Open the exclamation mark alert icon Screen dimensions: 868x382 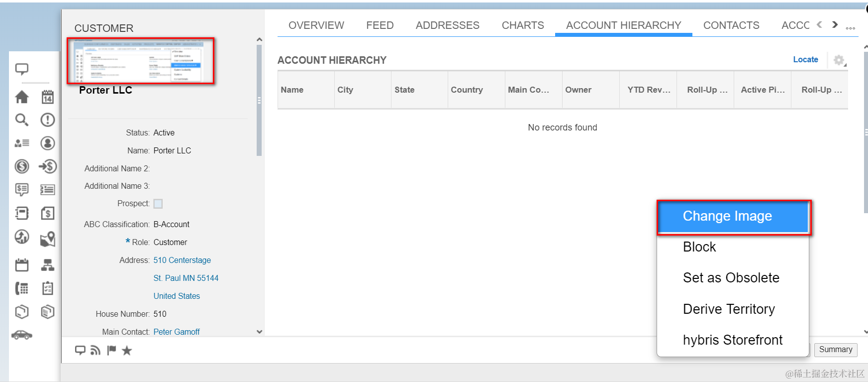[x=48, y=120]
